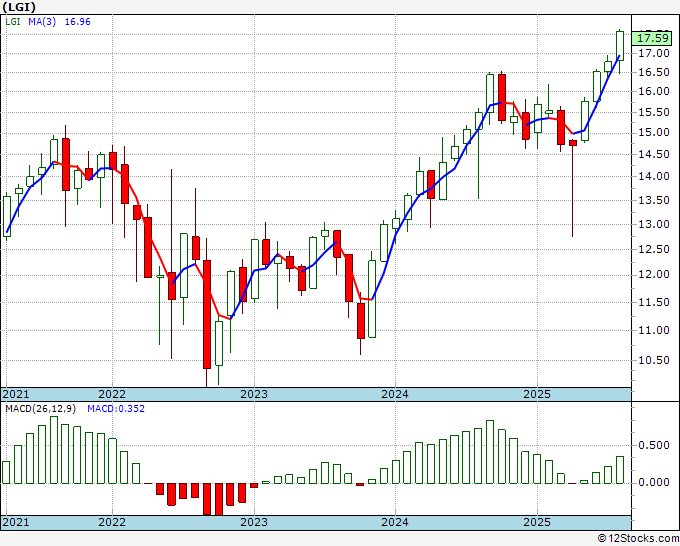Click the MACD:0.352 value label

[x=116, y=409]
